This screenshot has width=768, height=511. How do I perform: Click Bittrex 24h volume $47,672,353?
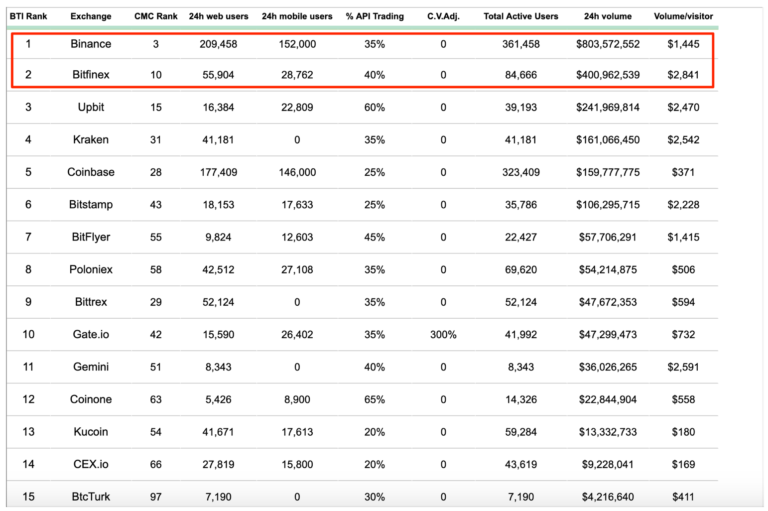(608, 302)
